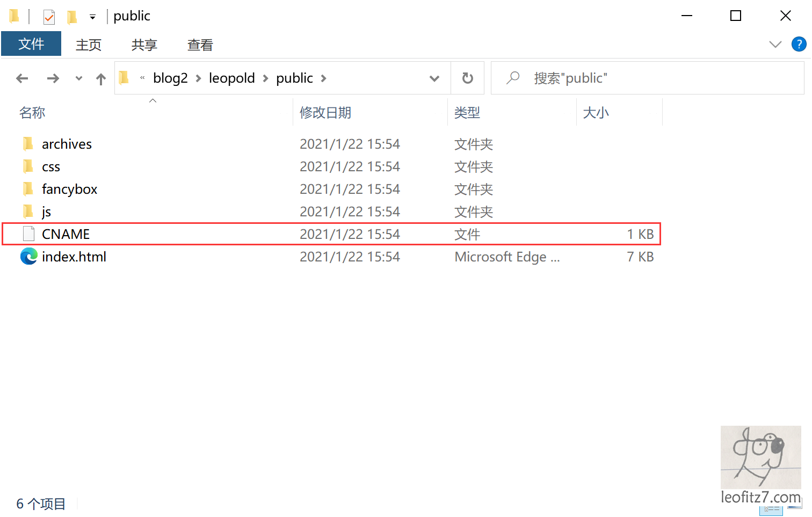This screenshot has height=517, width=812.
Task: Open Customize Quick Access Toolbar dropdown
Action: coord(92,17)
